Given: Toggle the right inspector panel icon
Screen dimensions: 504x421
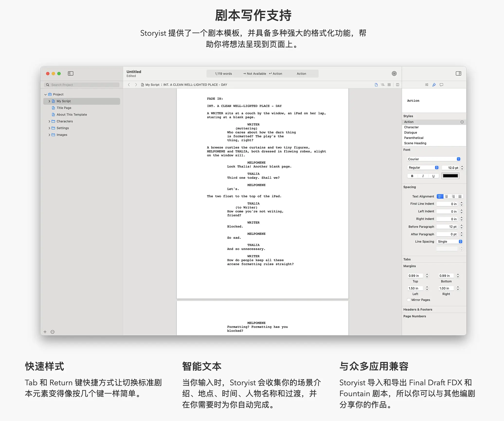Looking at the screenshot, I should [458, 73].
